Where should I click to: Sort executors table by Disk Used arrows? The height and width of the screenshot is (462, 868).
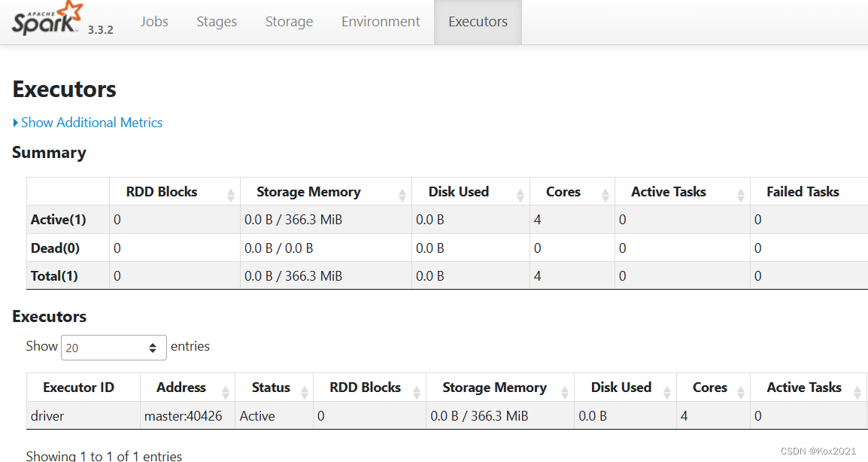pyautogui.click(x=667, y=391)
